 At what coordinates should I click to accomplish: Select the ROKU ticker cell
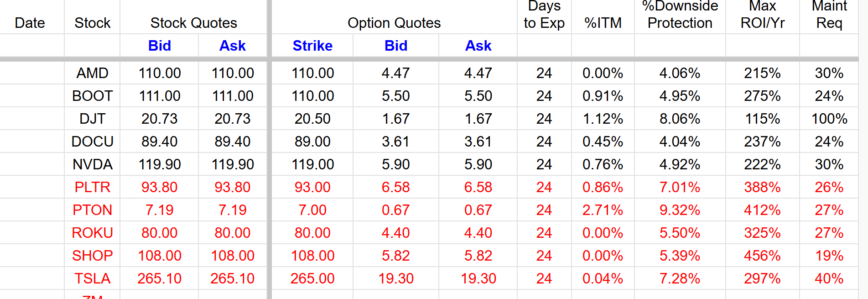coord(92,233)
